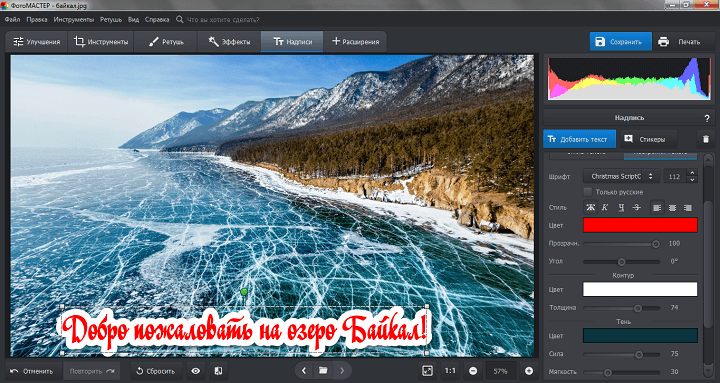Open the Стикеры section
Viewport: 720px width, 383px height.
[648, 139]
